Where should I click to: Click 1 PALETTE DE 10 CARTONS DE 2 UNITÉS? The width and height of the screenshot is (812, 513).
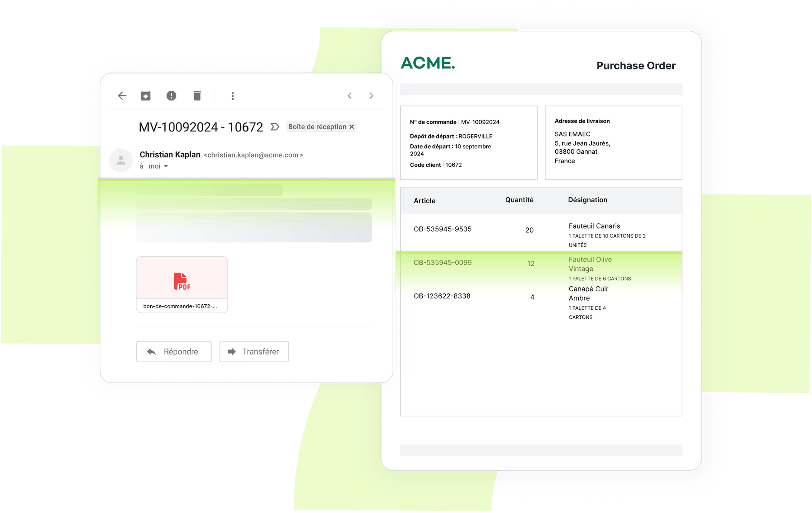(607, 241)
